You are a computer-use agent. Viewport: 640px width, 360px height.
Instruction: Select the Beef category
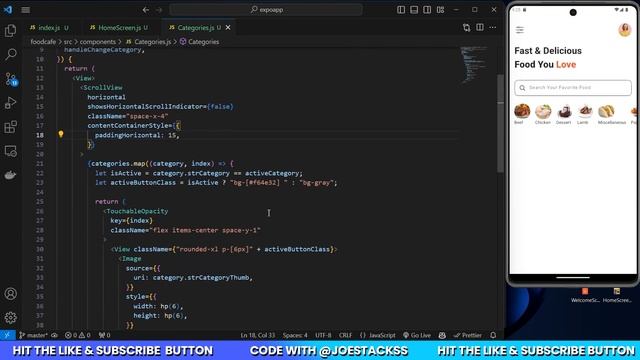522,114
